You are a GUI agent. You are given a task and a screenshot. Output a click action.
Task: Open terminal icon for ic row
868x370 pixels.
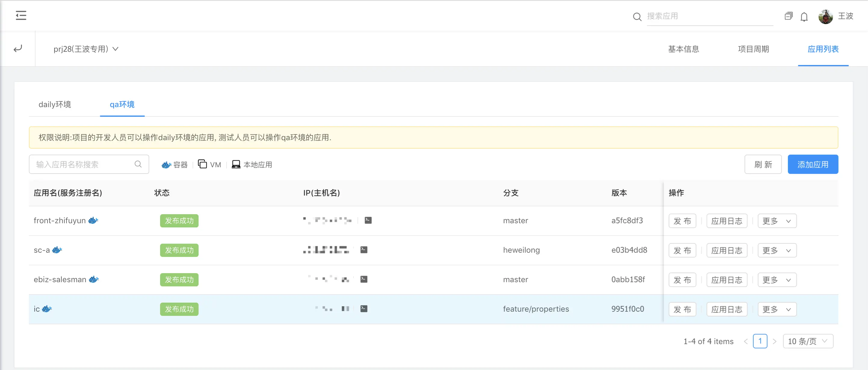coord(363,309)
